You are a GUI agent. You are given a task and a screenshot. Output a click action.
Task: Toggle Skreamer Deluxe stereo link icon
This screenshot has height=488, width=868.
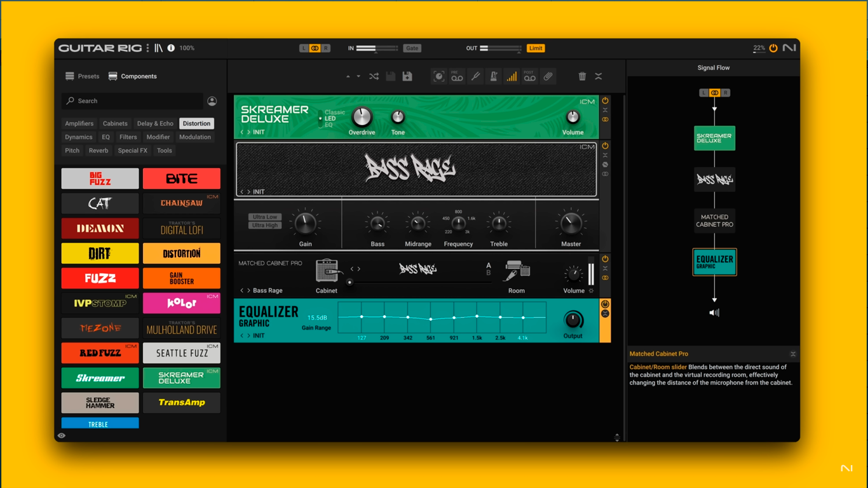605,119
